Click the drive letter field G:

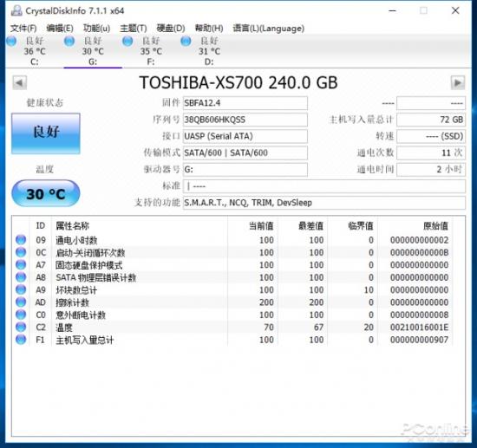pyautogui.click(x=245, y=169)
